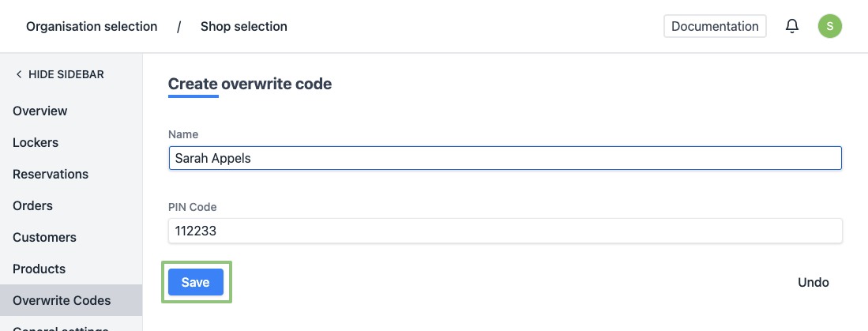The width and height of the screenshot is (868, 331).
Task: Open the green S user avatar
Action: 829,26
